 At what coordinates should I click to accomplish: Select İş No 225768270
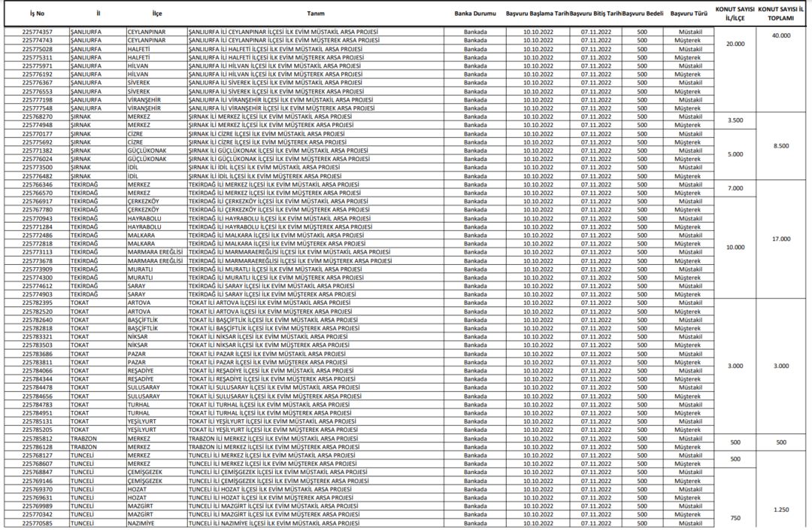pos(38,117)
